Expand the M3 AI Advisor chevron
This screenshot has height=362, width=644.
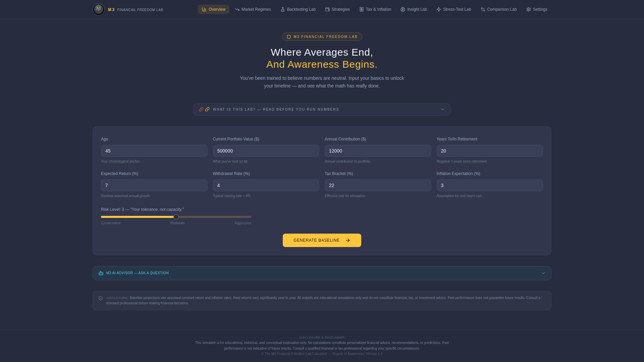point(543,273)
